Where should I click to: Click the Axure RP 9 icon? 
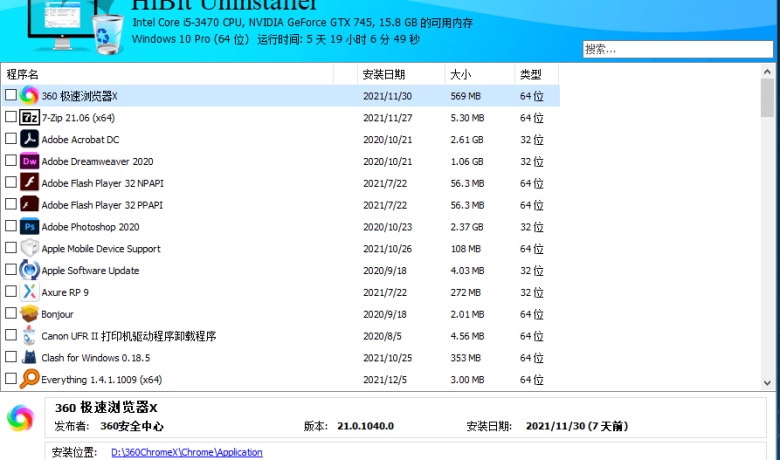pos(29,292)
